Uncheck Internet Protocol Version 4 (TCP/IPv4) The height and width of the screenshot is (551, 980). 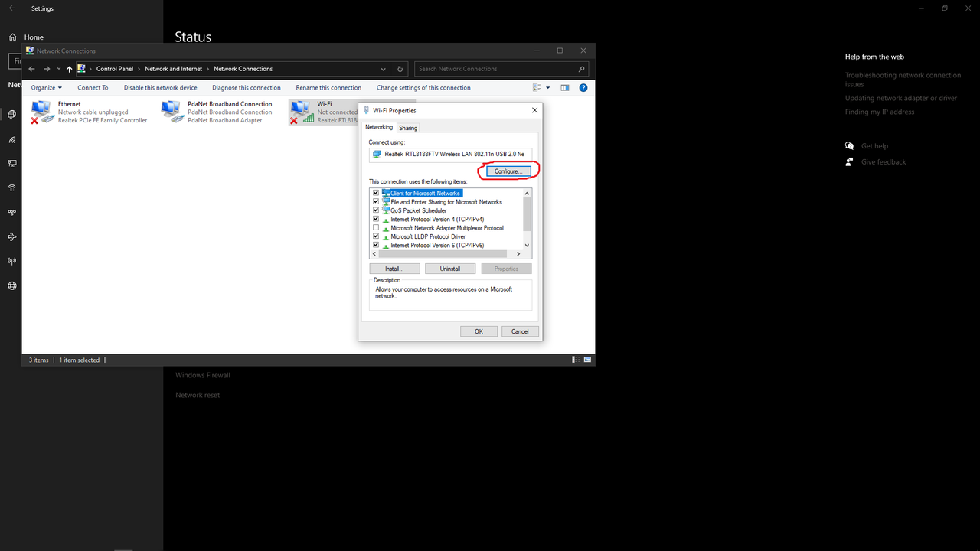pos(376,220)
